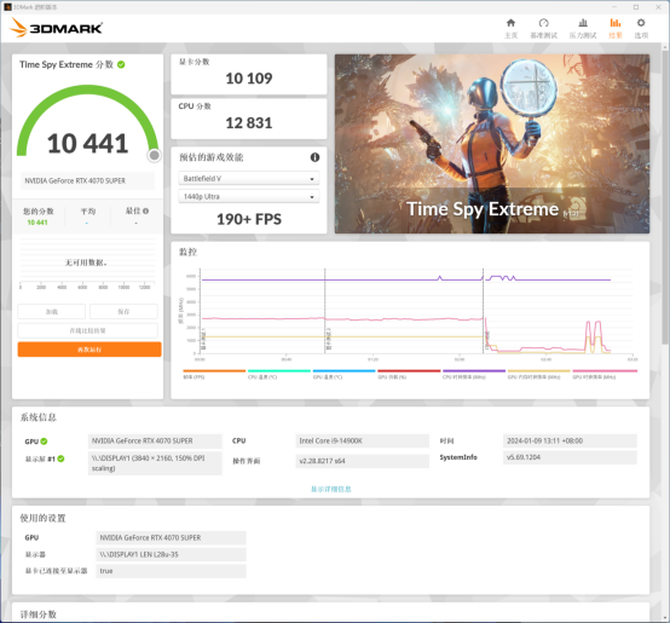Click the v5.69.1204 SystemInfo version field

point(570,457)
